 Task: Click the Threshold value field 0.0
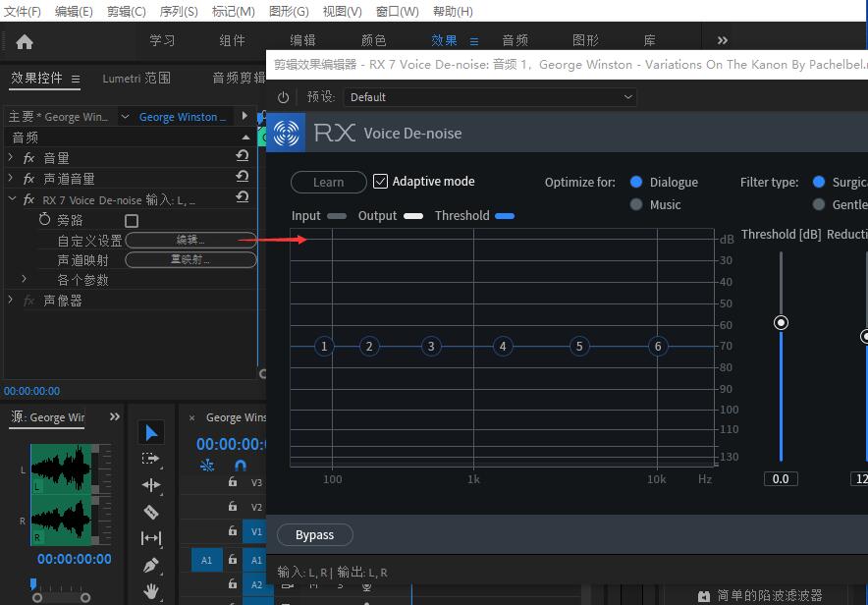[x=781, y=479]
